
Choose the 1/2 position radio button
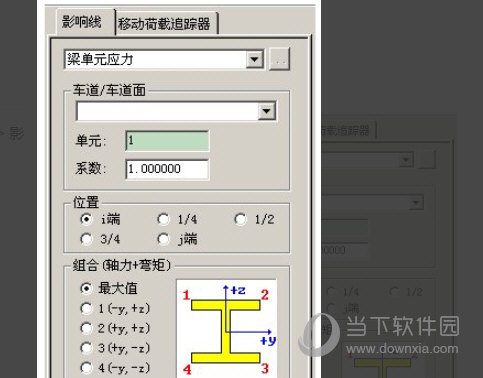(x=241, y=219)
